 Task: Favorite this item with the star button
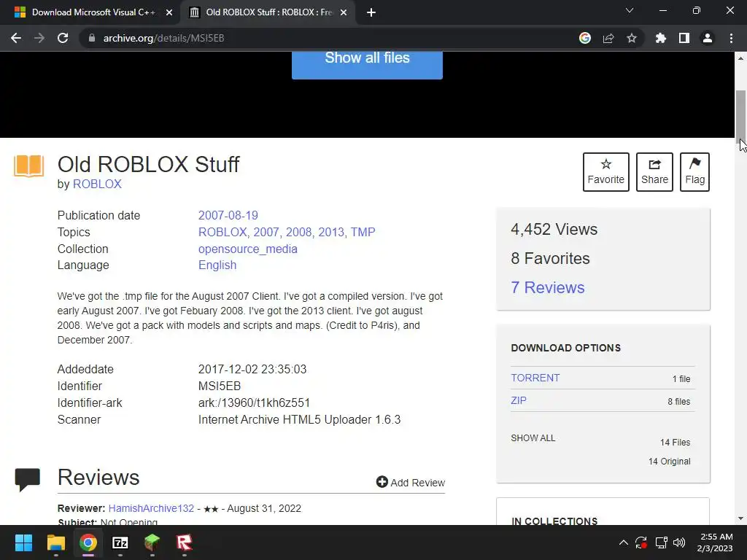[x=606, y=172]
